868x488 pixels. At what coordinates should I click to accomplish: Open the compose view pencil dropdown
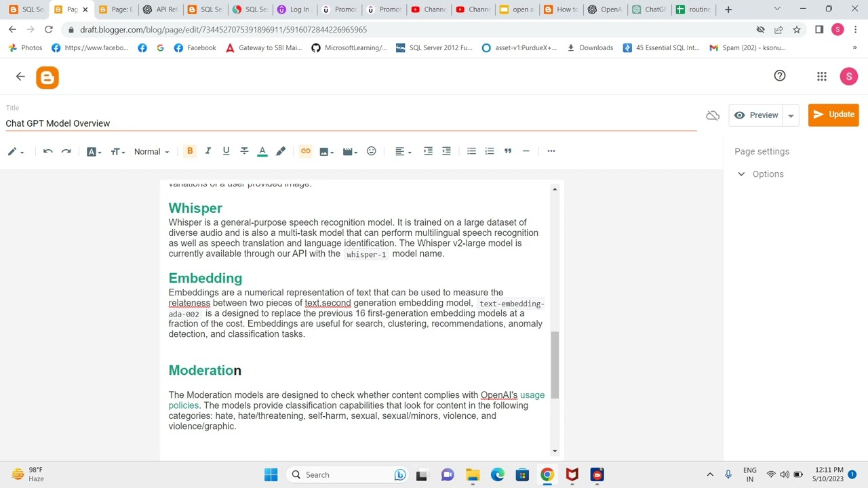click(x=16, y=152)
